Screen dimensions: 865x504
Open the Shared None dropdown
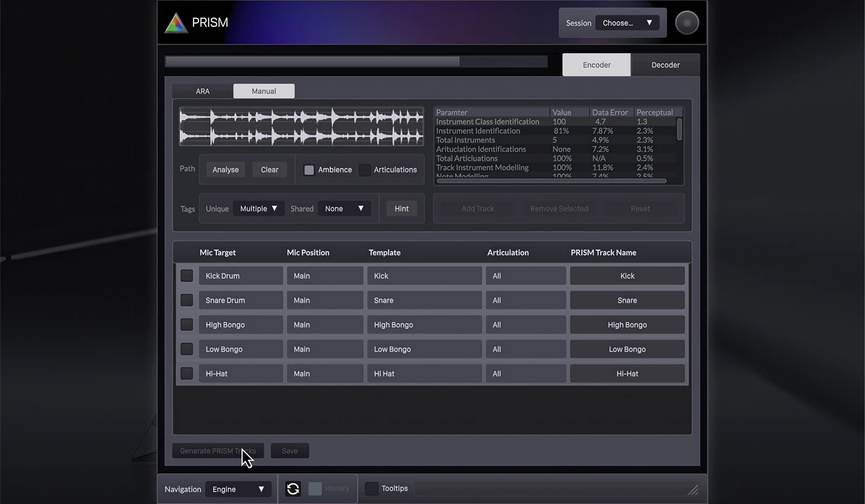[x=344, y=208]
